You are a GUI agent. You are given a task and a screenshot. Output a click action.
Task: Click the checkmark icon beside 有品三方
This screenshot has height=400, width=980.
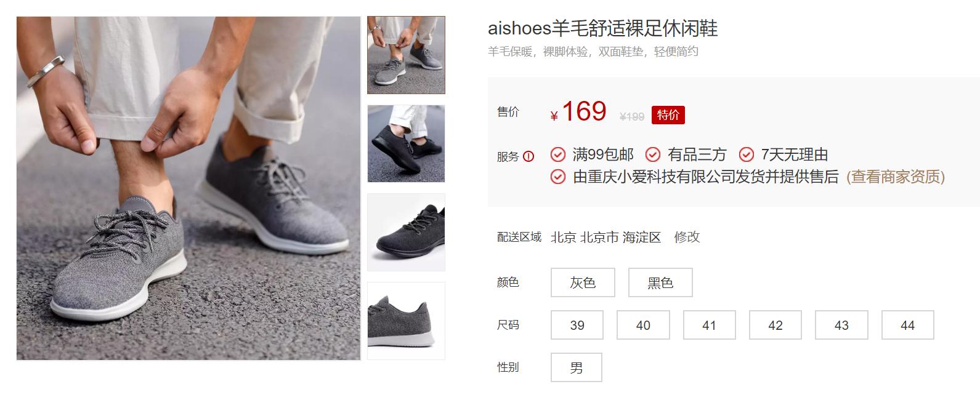tap(653, 154)
